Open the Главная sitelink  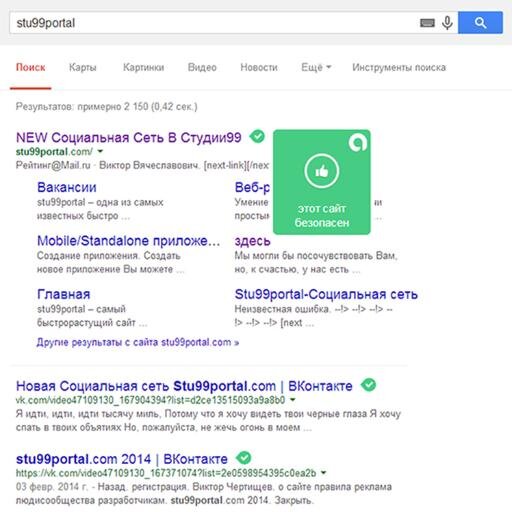pos(64,294)
